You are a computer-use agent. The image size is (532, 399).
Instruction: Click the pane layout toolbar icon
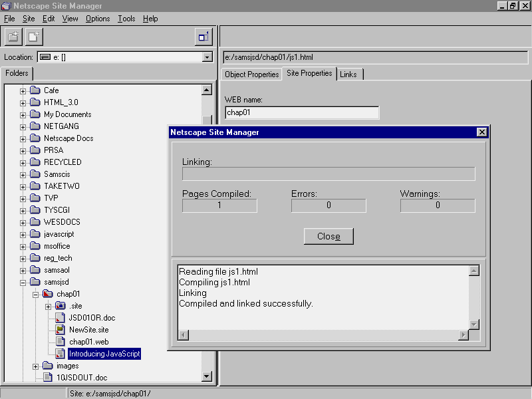pos(203,37)
